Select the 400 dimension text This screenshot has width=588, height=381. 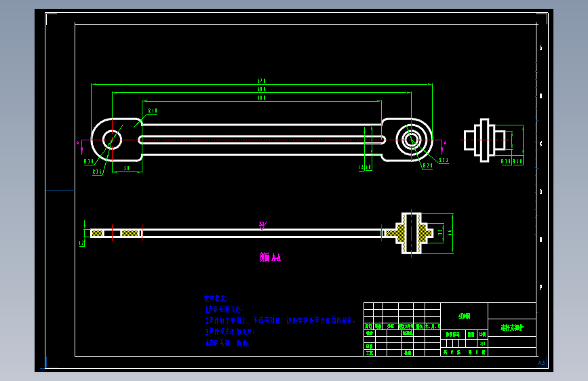click(x=261, y=98)
